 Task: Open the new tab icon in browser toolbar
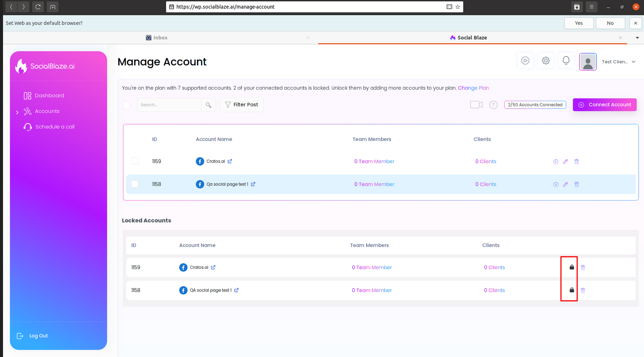click(x=53, y=7)
